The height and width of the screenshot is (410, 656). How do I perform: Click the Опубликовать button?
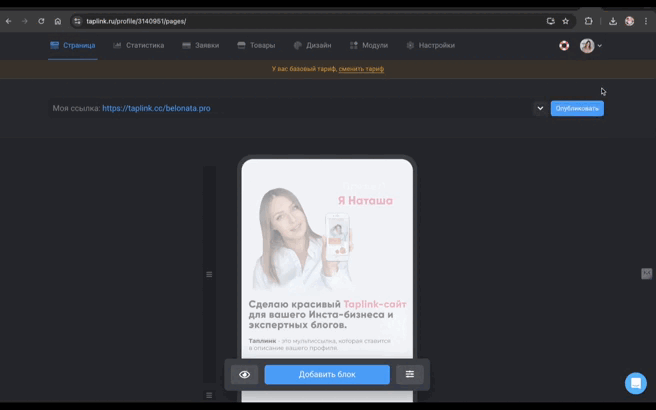[x=577, y=108]
